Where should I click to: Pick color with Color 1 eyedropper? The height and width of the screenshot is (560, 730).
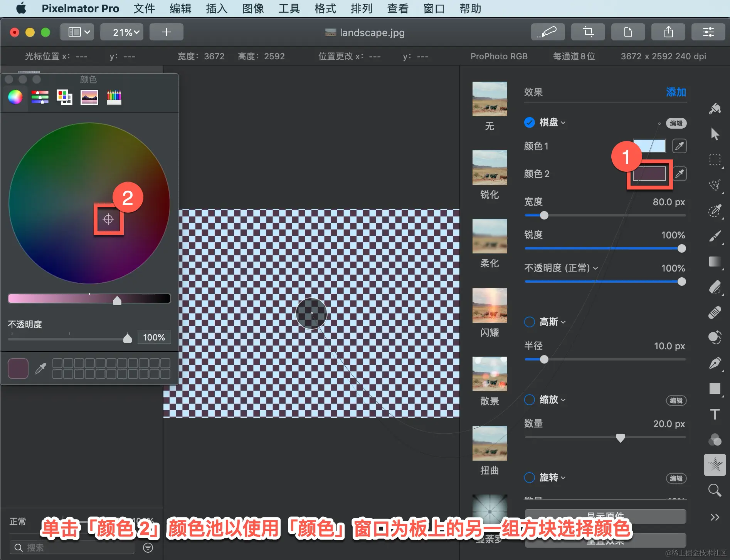pos(680,146)
